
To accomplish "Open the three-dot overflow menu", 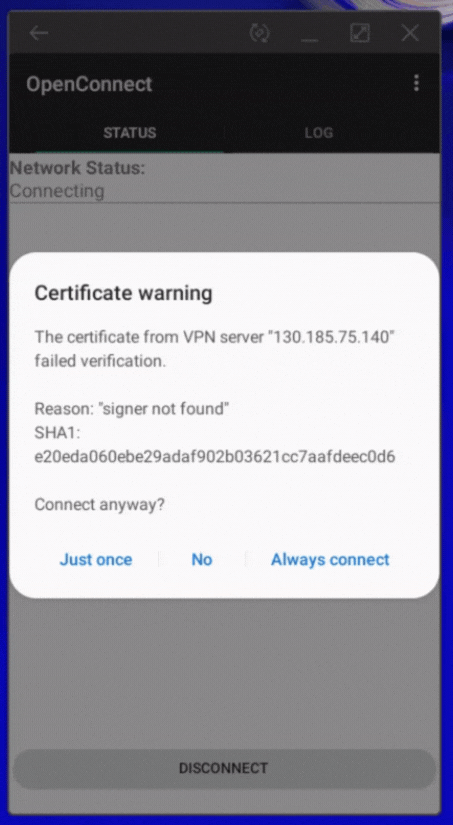I will [416, 83].
